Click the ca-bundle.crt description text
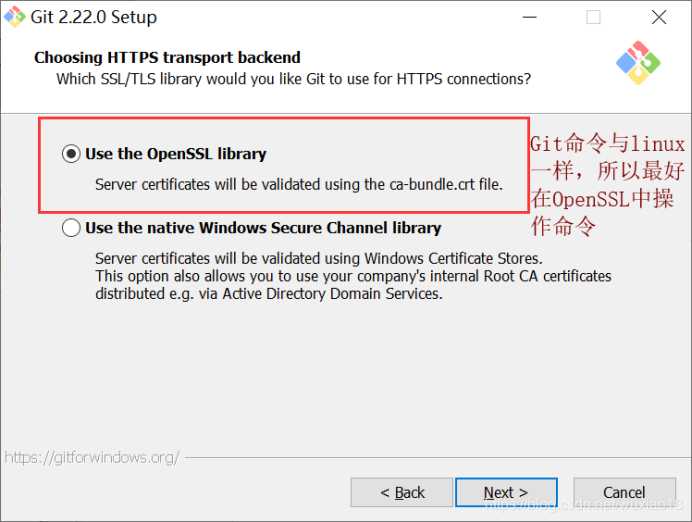The width and height of the screenshot is (692, 522). [299, 184]
